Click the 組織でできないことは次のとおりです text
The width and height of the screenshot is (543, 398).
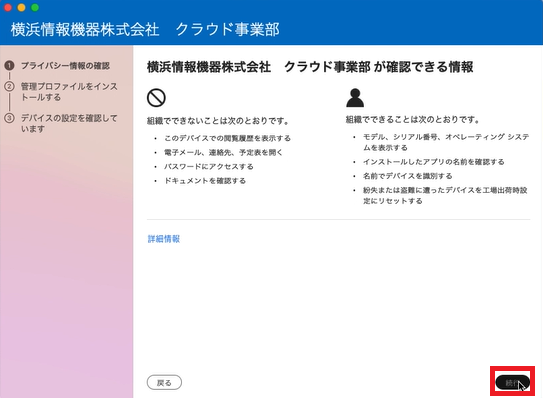tap(218, 121)
